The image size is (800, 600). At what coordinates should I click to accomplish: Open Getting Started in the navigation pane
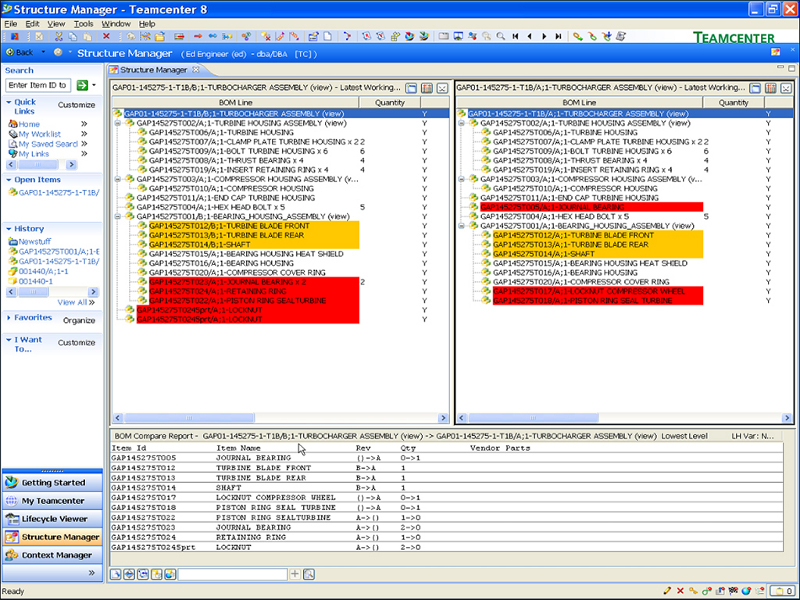(x=52, y=482)
